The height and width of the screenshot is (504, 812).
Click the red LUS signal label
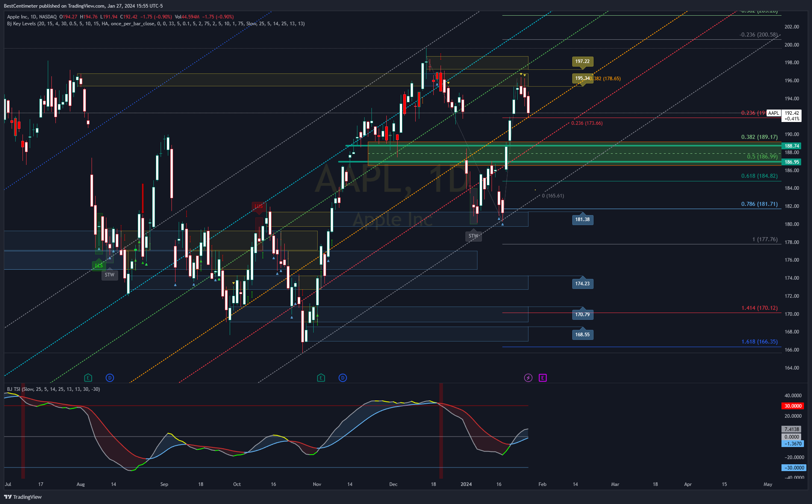coord(259,207)
